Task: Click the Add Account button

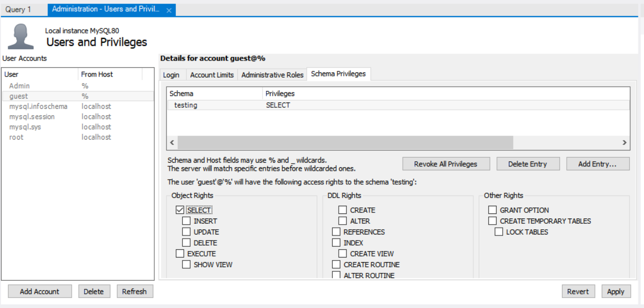Action: pyautogui.click(x=40, y=292)
